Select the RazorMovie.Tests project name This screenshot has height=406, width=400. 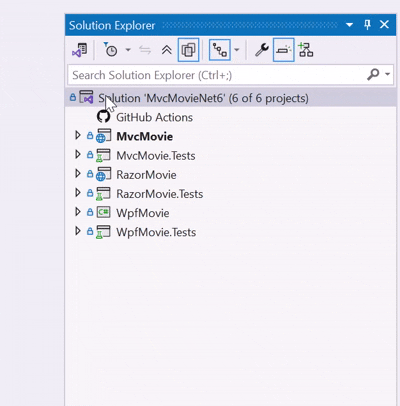click(159, 194)
